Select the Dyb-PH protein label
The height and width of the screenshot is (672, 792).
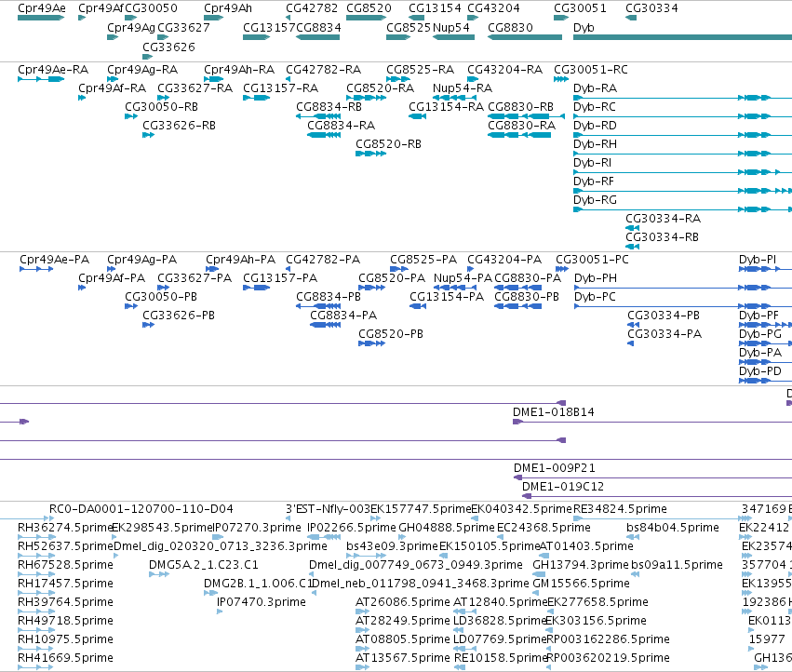point(596,278)
